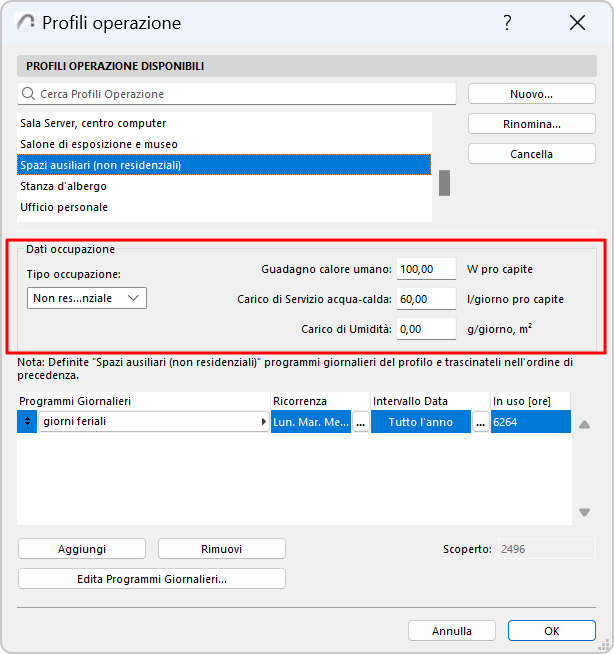Screen dimensions: 614x654
Task: Click Edita Programmi Giornalieri button
Action: coord(152,579)
